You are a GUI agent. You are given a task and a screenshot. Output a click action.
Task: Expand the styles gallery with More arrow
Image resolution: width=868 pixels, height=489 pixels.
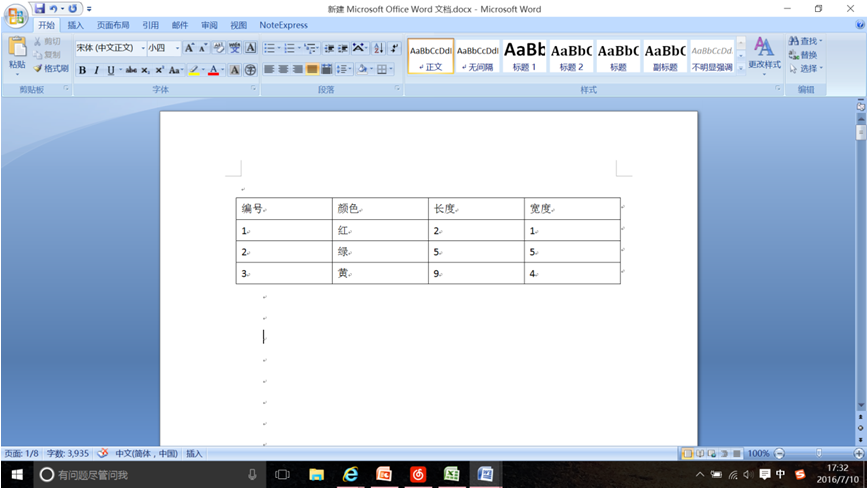(741, 68)
